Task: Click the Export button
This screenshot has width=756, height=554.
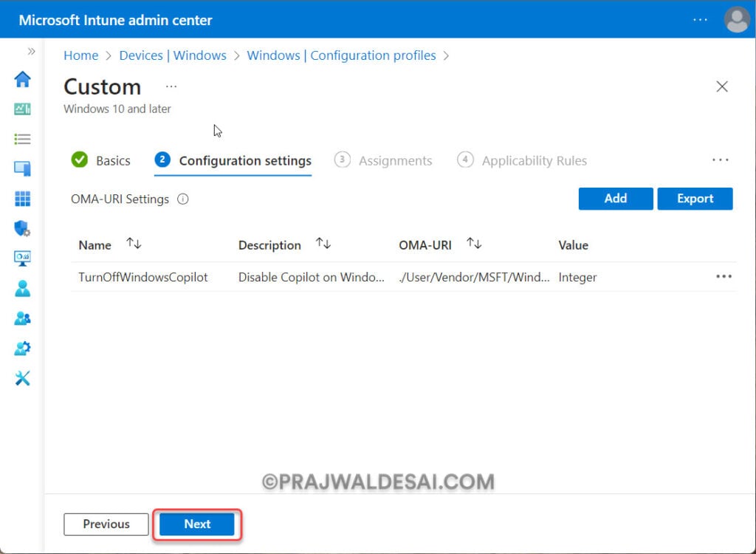Action: (695, 199)
